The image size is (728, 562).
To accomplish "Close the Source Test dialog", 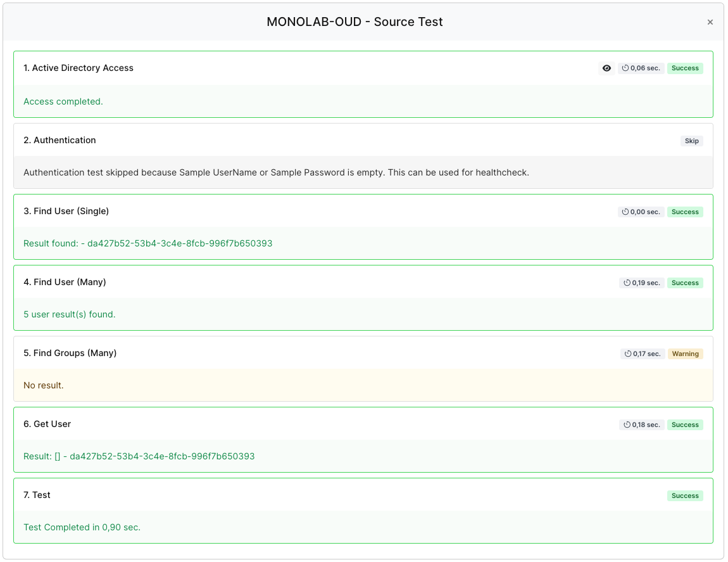I will [710, 22].
